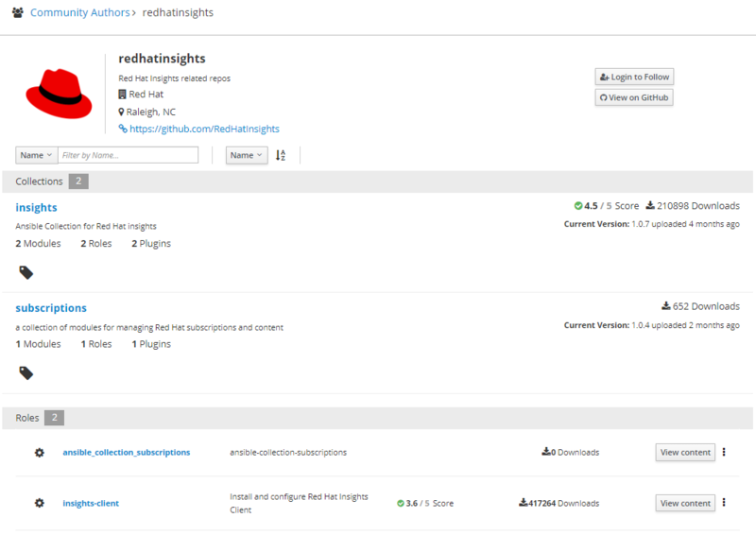Image resolution: width=756 pixels, height=535 pixels.
Task: Click the download icon beside 210898 Downloads
Action: [x=650, y=205]
